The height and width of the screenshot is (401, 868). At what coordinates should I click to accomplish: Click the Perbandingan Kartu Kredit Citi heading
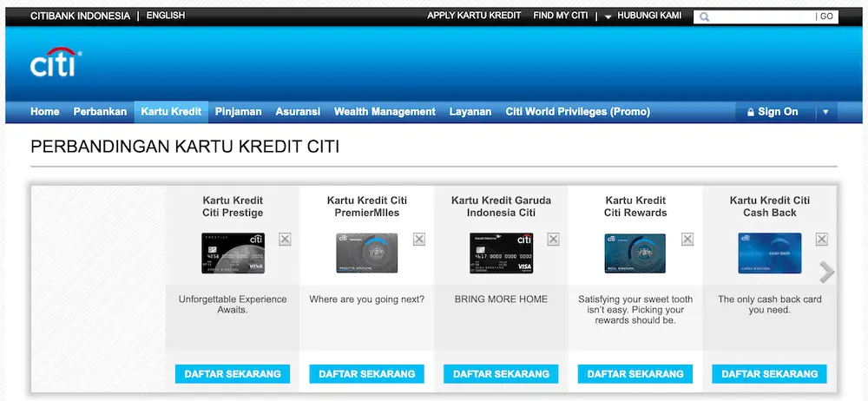(x=185, y=147)
